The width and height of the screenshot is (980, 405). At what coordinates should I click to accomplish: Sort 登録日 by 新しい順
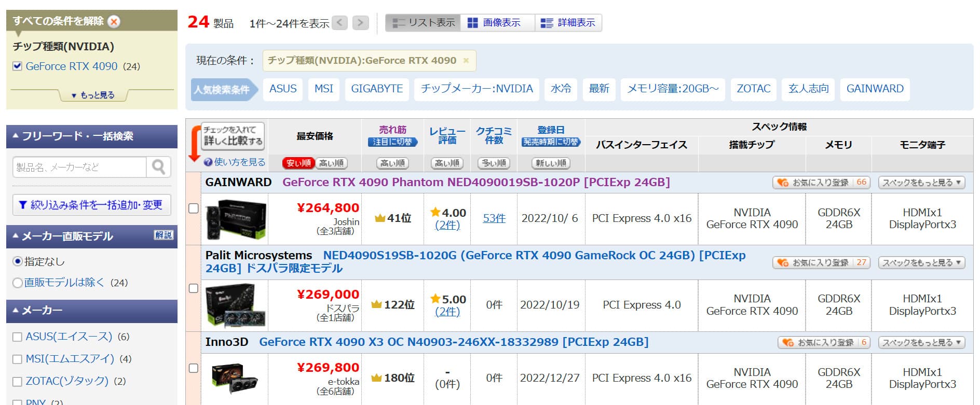pyautogui.click(x=551, y=163)
